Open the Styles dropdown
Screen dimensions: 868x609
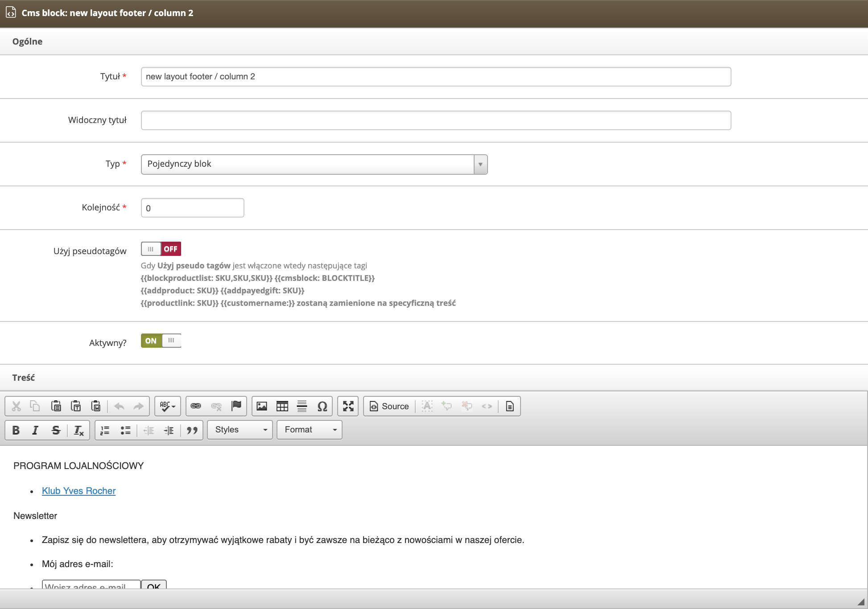(240, 430)
